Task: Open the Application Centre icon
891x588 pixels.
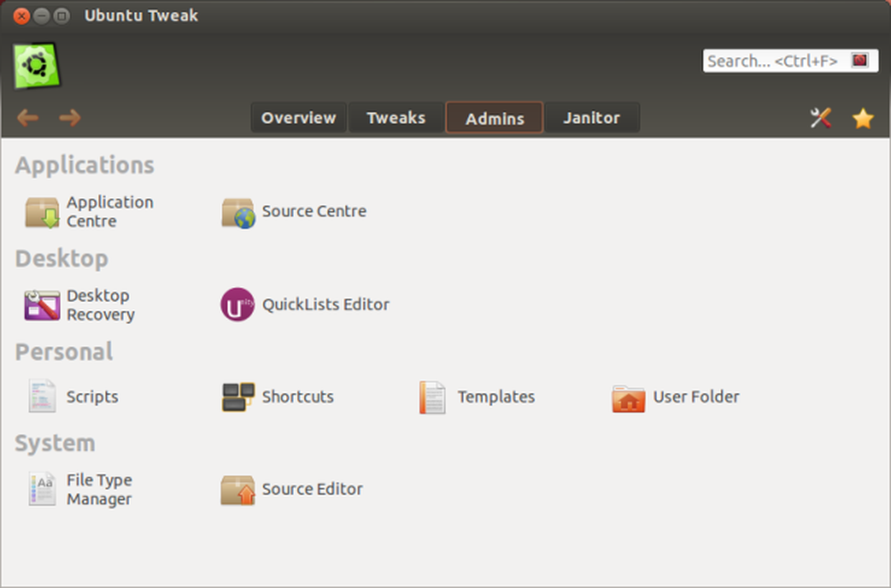Action: 42,212
